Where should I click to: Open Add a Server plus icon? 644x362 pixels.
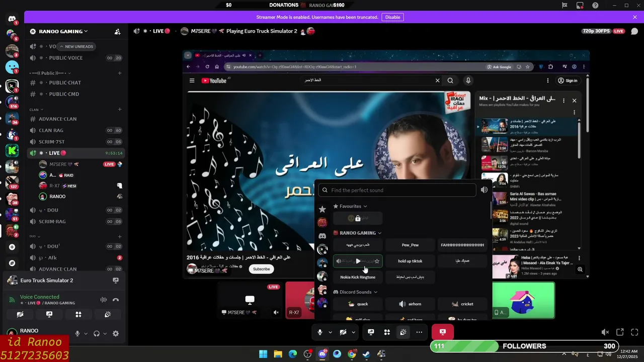12,247
